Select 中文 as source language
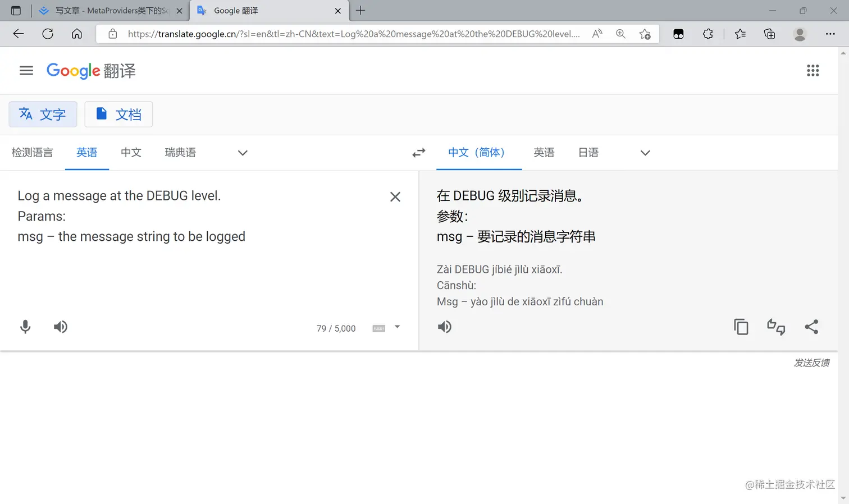This screenshot has height=504, width=849. coord(131,153)
